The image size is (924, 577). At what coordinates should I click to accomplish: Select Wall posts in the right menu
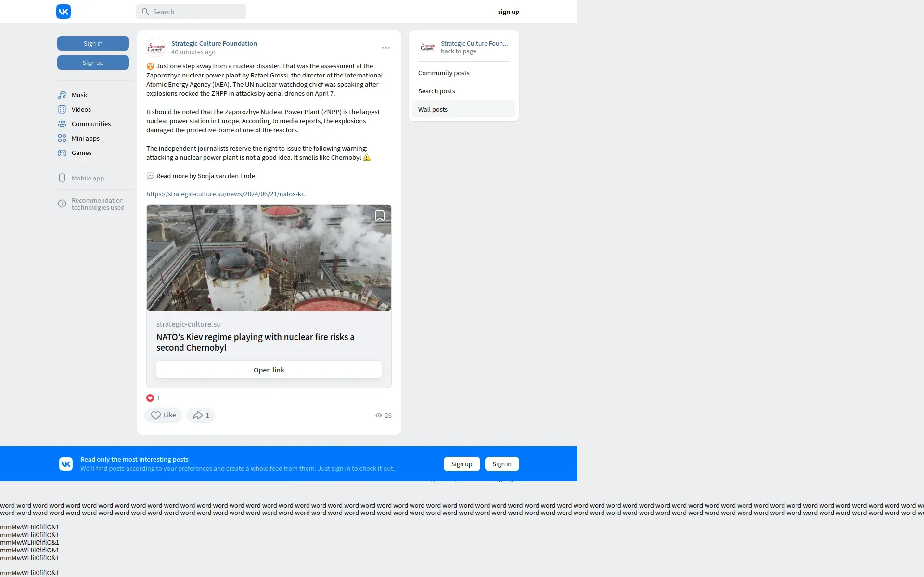(433, 109)
